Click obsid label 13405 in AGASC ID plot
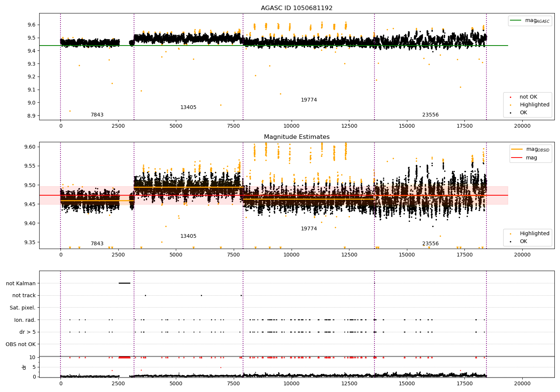The height and width of the screenshot is (392, 560). click(x=188, y=108)
